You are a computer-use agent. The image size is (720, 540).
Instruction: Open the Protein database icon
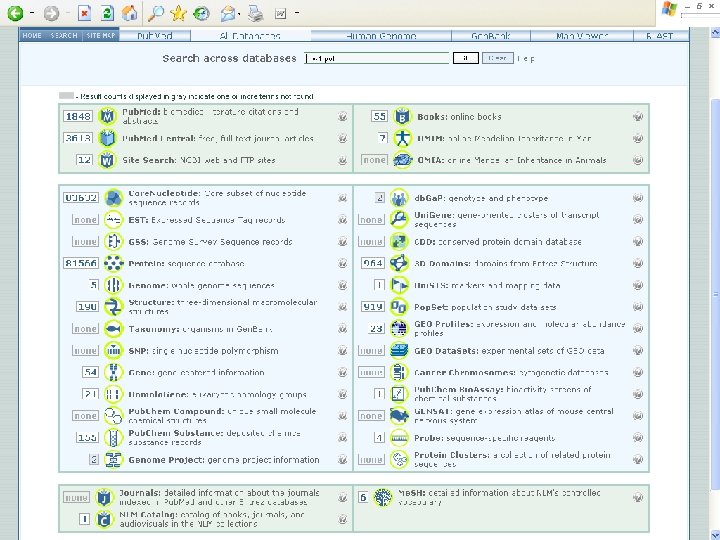[x=113, y=263]
